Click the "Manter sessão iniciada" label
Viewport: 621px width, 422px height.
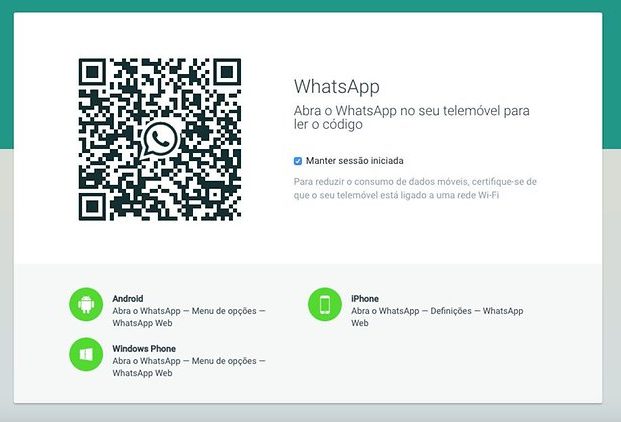pyautogui.click(x=355, y=161)
